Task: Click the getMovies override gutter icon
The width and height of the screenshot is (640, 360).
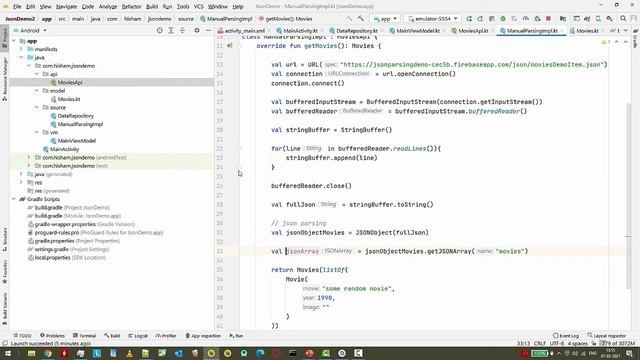Action: coord(230,46)
